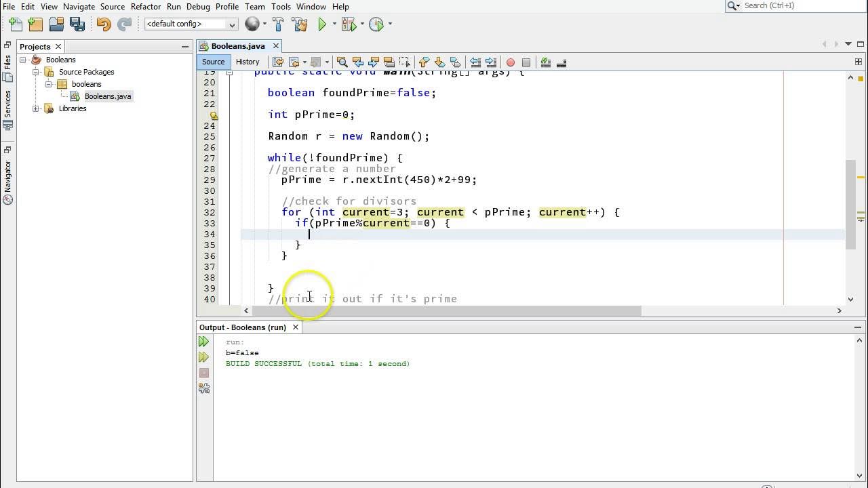
Task: Open the globe browser dropdown arrow
Action: coord(264,24)
